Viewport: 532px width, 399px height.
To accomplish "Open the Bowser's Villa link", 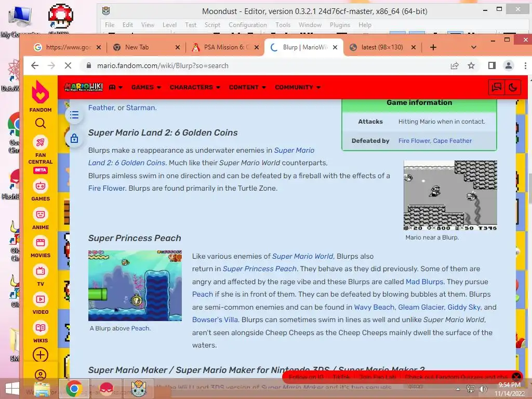I will point(215,320).
